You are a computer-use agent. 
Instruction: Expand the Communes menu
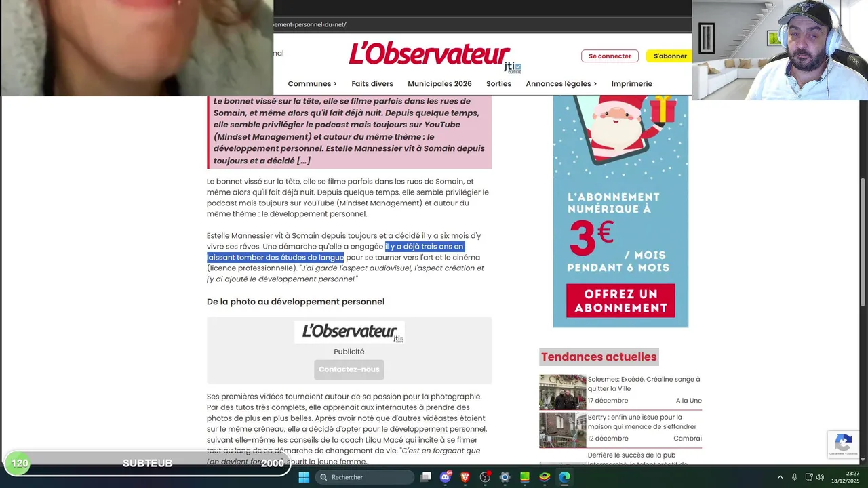312,84
